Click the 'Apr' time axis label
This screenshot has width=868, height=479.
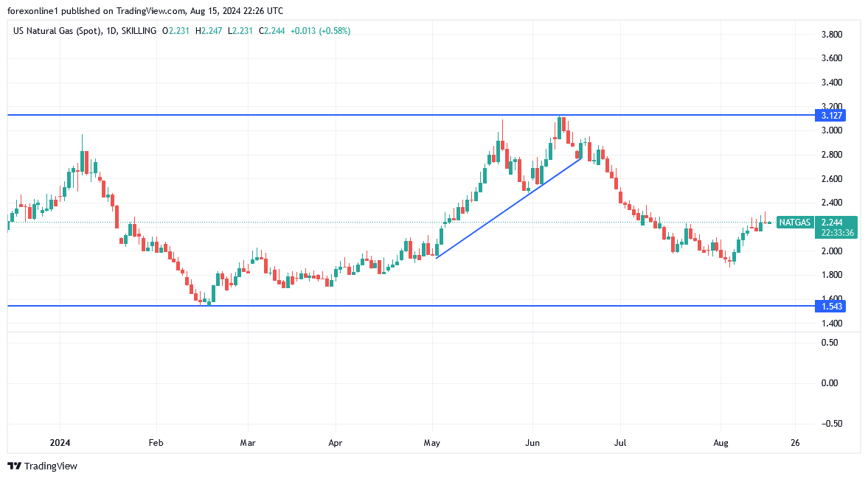point(336,443)
